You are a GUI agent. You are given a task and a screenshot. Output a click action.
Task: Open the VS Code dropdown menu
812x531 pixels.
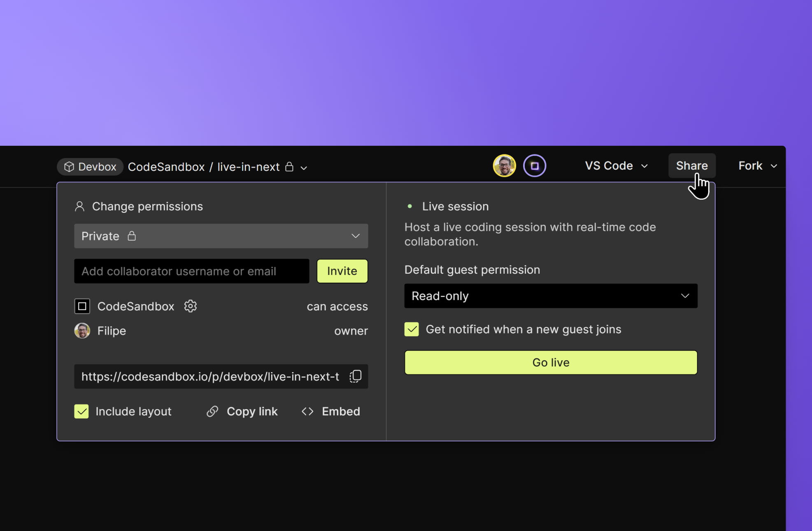(616, 166)
